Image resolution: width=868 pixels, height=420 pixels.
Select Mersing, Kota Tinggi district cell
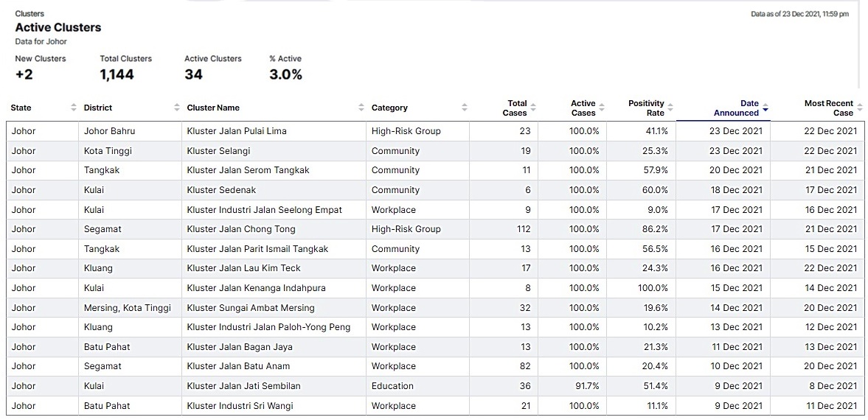coord(127,308)
